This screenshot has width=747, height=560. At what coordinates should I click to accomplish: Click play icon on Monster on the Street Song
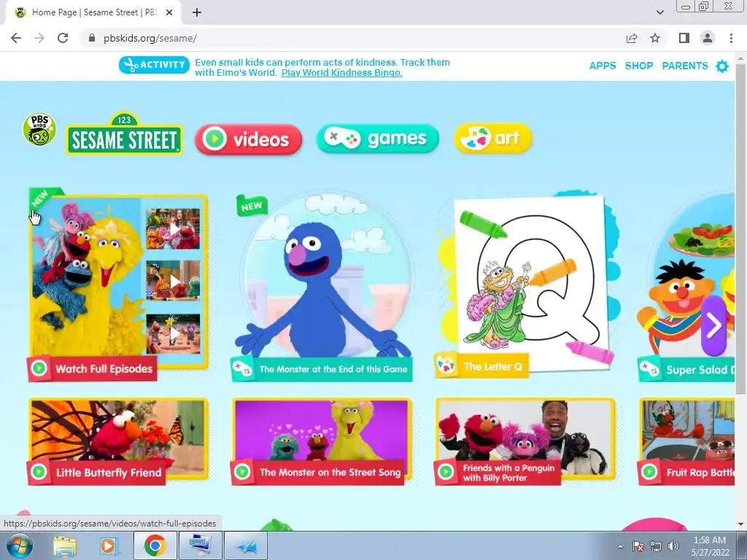point(242,472)
